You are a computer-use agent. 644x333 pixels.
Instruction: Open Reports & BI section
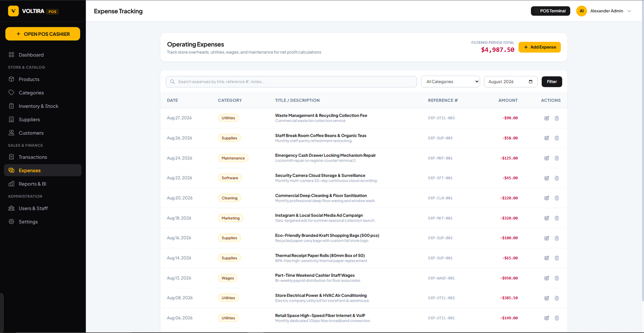point(43,184)
